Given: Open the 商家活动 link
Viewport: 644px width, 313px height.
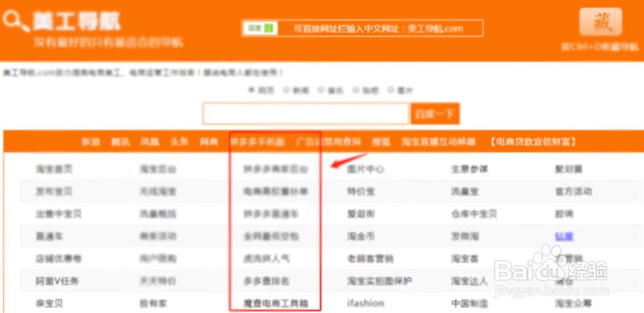Looking at the screenshot, I should tap(158, 236).
